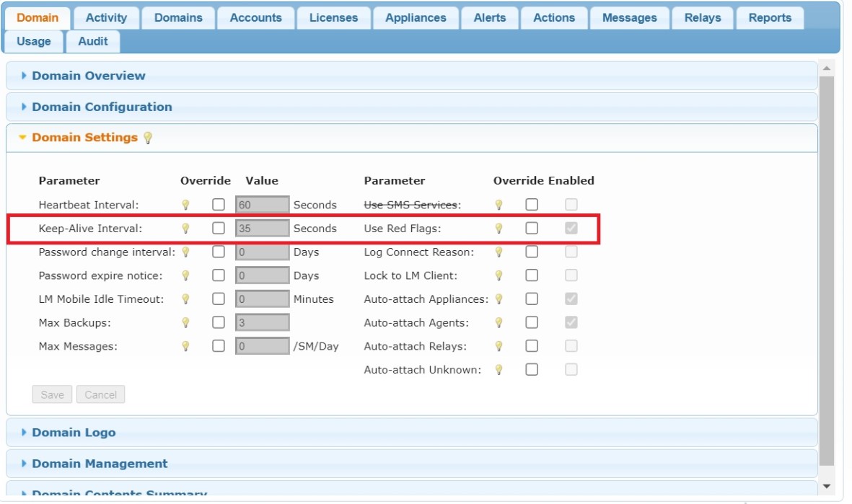The width and height of the screenshot is (852, 504).
Task: Check the Keep-Alive Interval override box
Action: tap(219, 228)
